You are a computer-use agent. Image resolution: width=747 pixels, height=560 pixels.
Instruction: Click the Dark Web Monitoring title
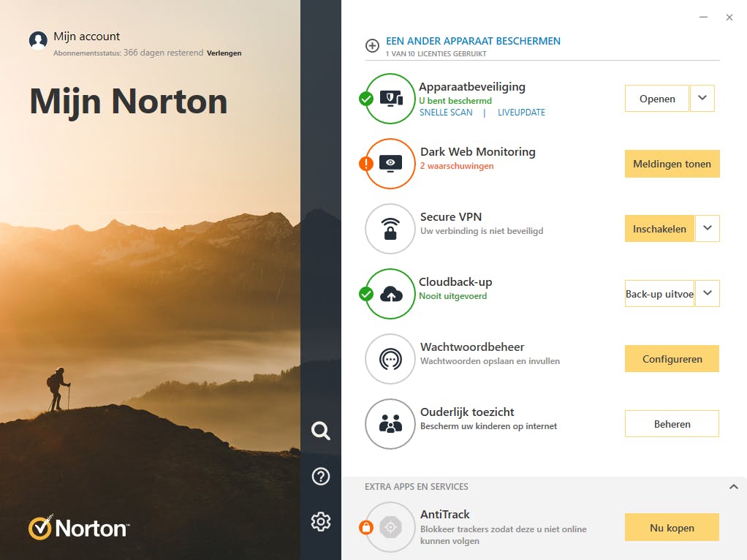pos(477,151)
